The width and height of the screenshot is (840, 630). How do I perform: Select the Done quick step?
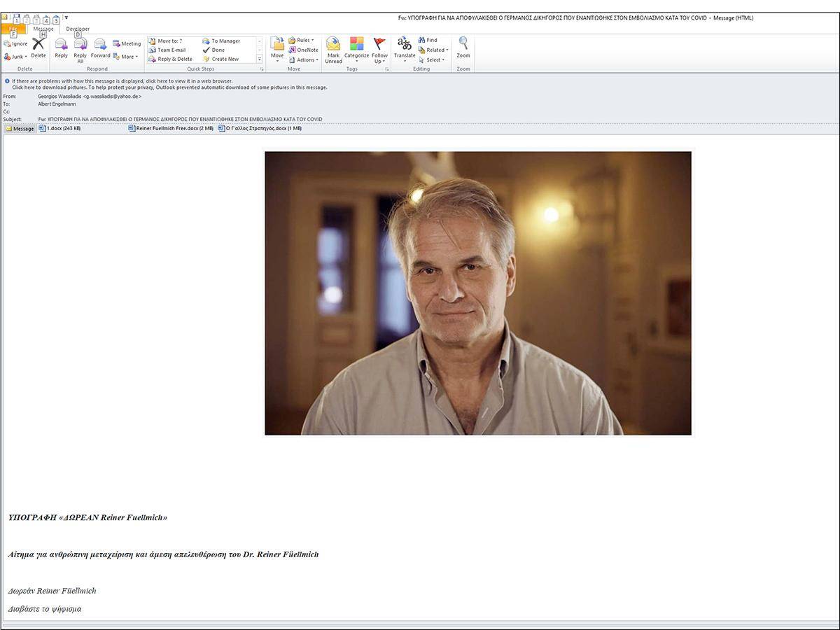point(214,50)
